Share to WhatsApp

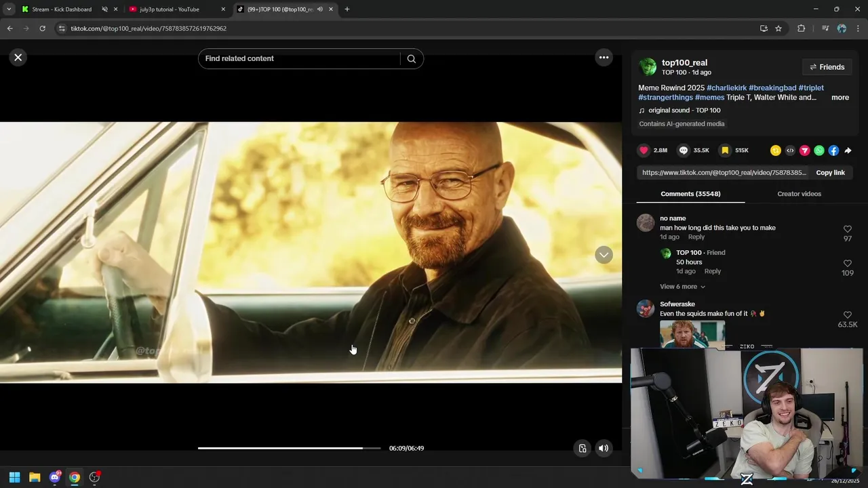[819, 150]
